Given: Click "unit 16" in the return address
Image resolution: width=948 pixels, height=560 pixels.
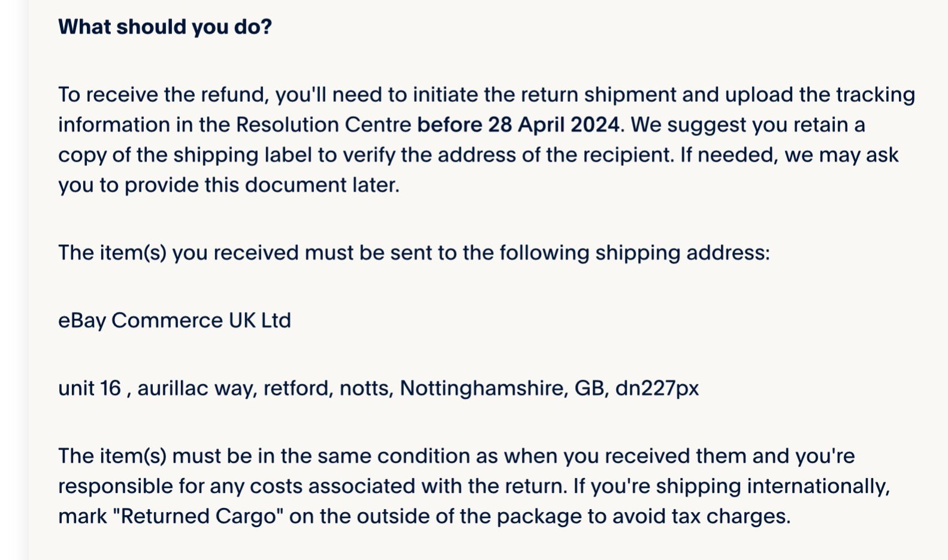Looking at the screenshot, I should click(89, 388).
